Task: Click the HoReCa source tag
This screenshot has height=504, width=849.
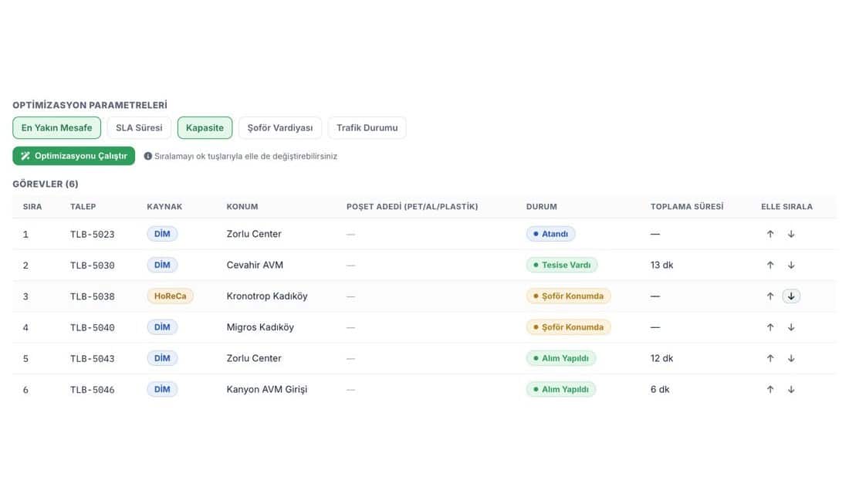Action: pyautogui.click(x=170, y=296)
